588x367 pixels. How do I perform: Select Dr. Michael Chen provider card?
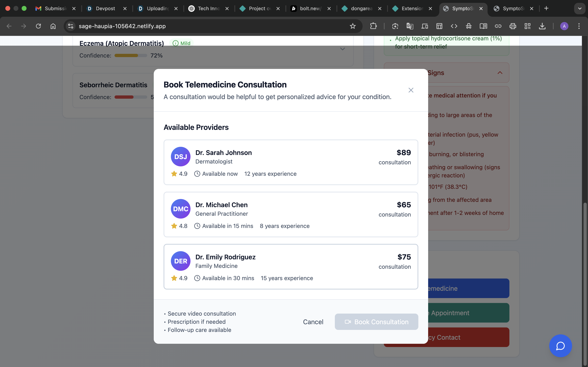[x=291, y=214]
